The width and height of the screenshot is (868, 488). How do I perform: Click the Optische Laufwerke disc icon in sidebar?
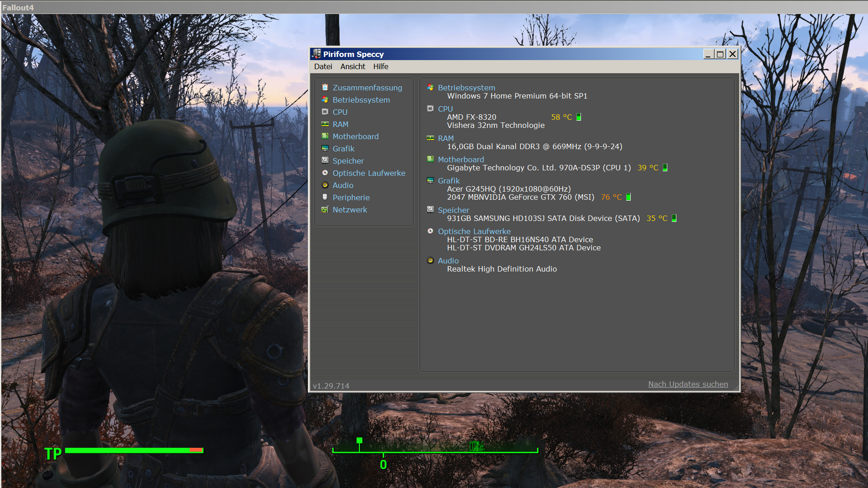tap(325, 173)
